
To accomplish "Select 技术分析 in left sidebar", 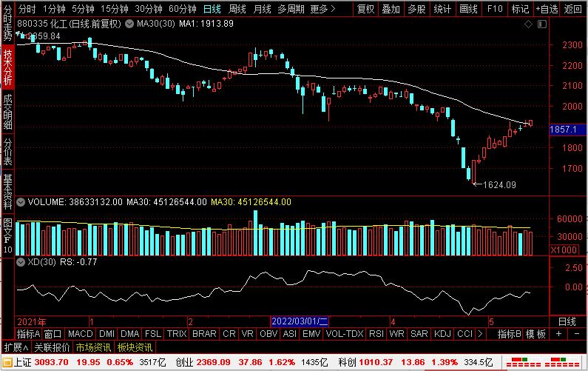I will pyautogui.click(x=7, y=67).
